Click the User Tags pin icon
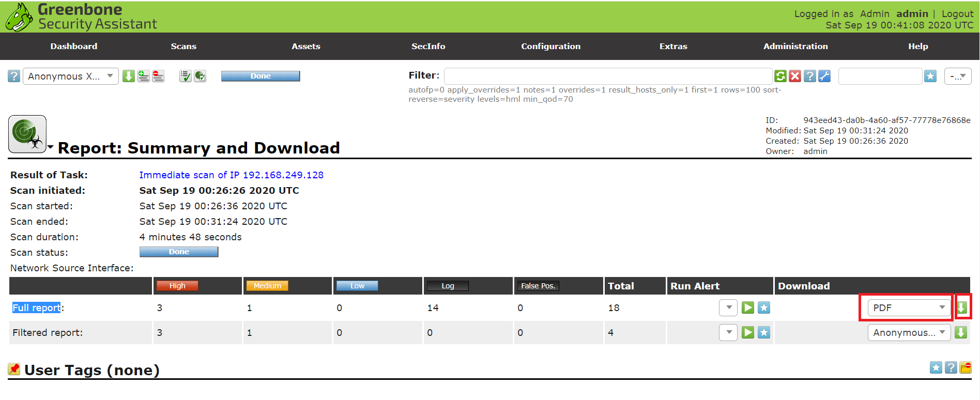Viewport: 980px width, 400px height. coord(14,369)
